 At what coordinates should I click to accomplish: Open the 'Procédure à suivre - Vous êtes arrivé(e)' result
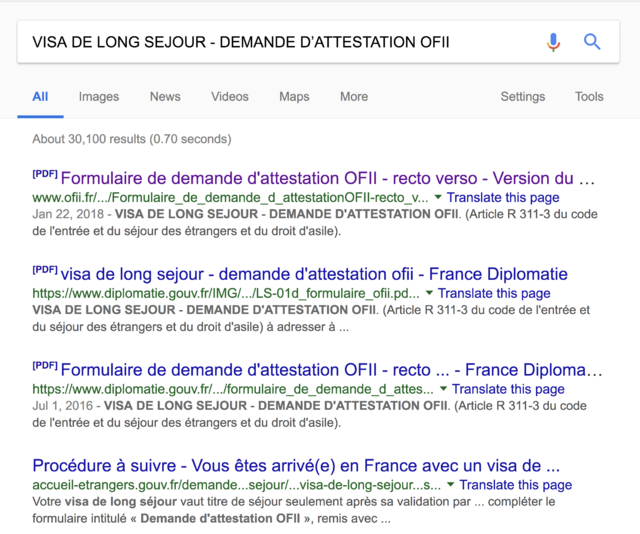tap(296, 466)
